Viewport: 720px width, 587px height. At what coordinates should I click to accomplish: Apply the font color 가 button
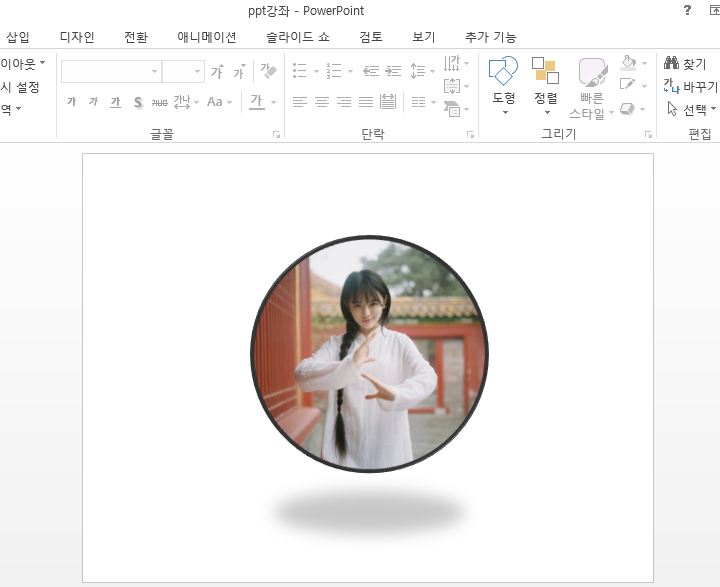pyautogui.click(x=257, y=102)
